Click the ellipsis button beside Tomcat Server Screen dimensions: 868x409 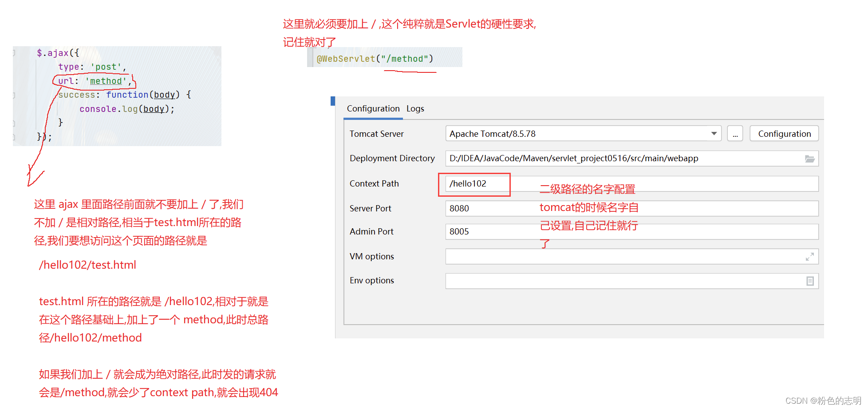pyautogui.click(x=735, y=134)
